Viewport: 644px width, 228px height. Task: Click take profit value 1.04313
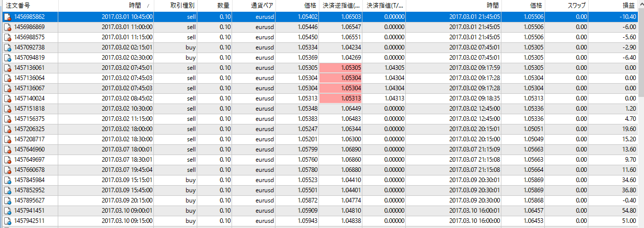coord(394,98)
